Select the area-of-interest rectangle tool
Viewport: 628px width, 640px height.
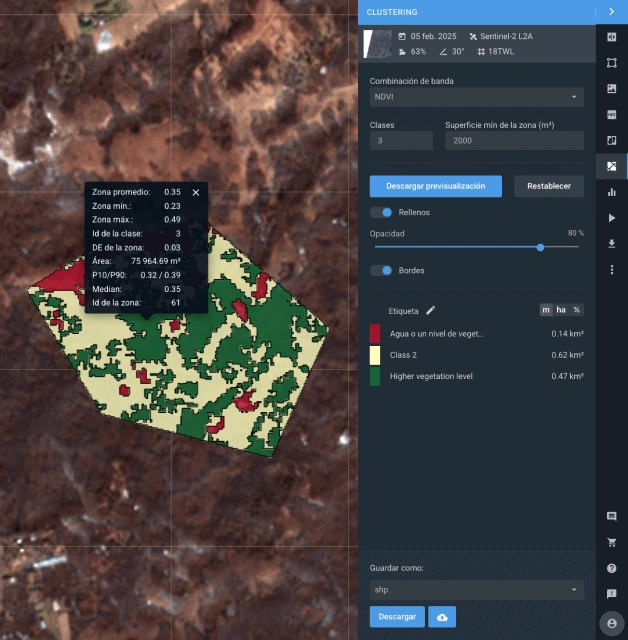click(611, 62)
